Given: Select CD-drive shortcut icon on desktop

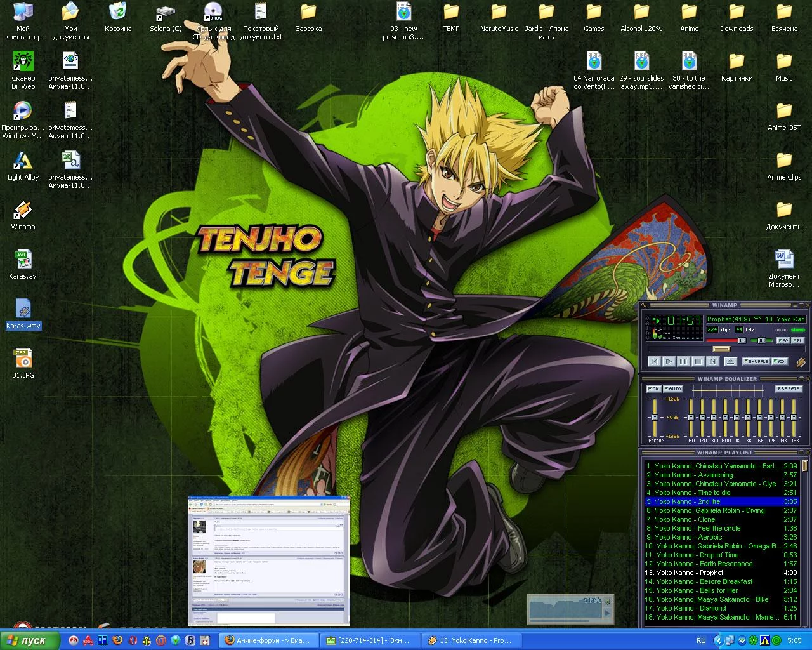Looking at the screenshot, I should point(213,21).
